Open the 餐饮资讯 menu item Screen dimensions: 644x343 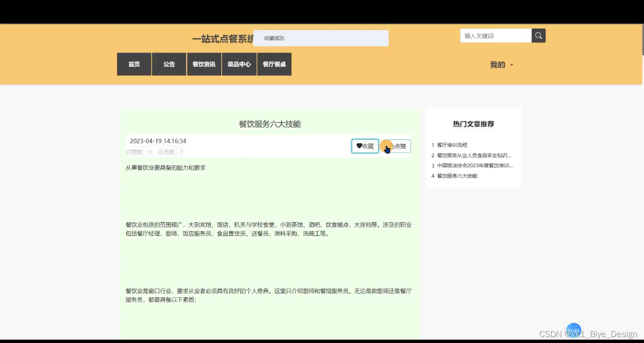click(204, 64)
